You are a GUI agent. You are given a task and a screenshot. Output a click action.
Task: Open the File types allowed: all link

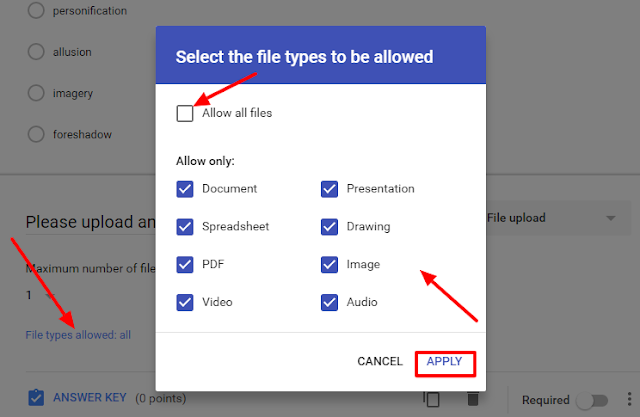[x=78, y=335]
